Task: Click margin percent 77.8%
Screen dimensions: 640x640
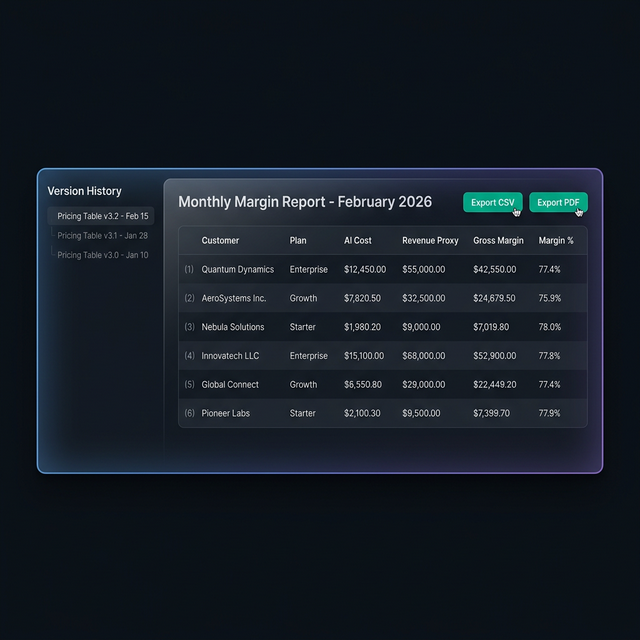Action: [549, 356]
